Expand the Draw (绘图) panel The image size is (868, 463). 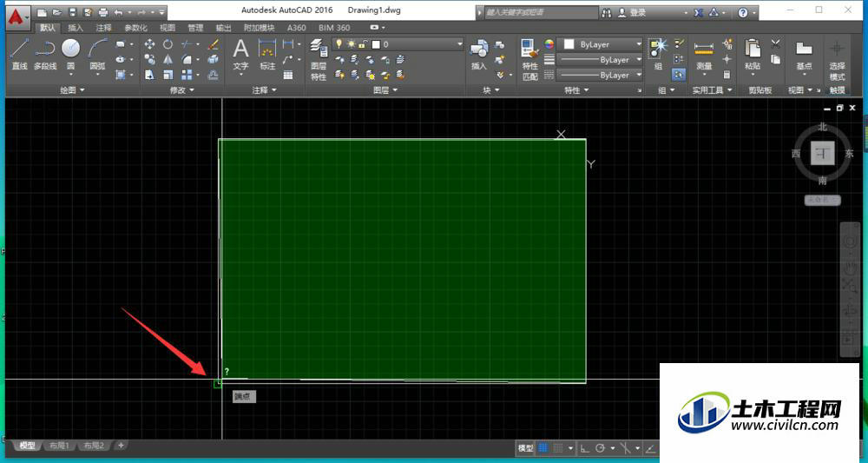[x=73, y=89]
